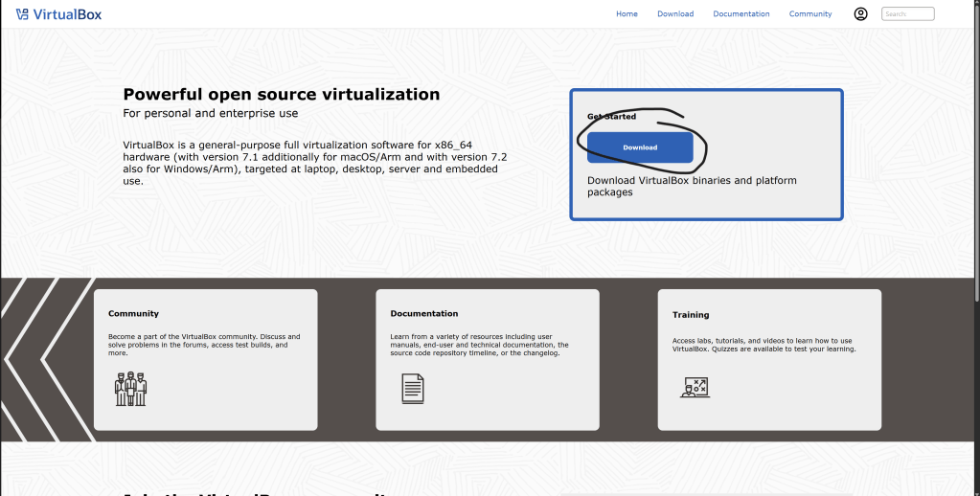Click the Training card description about labs
Viewport: 980px width, 496px height.
point(763,345)
